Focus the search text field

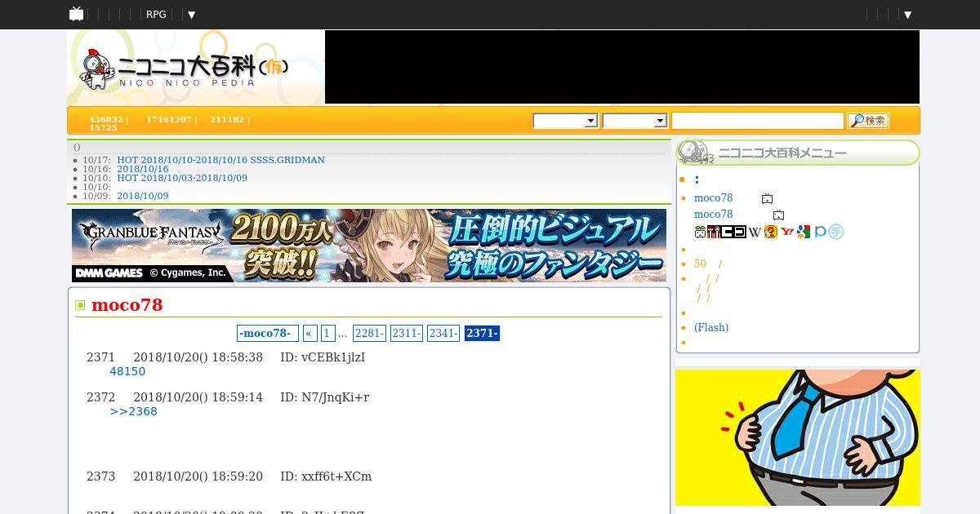point(757,121)
